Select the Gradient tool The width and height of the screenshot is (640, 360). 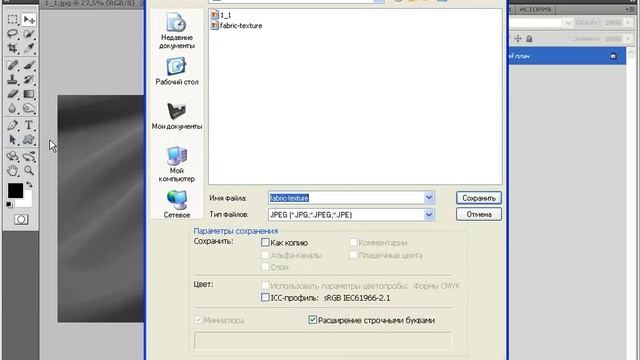tap(29, 94)
